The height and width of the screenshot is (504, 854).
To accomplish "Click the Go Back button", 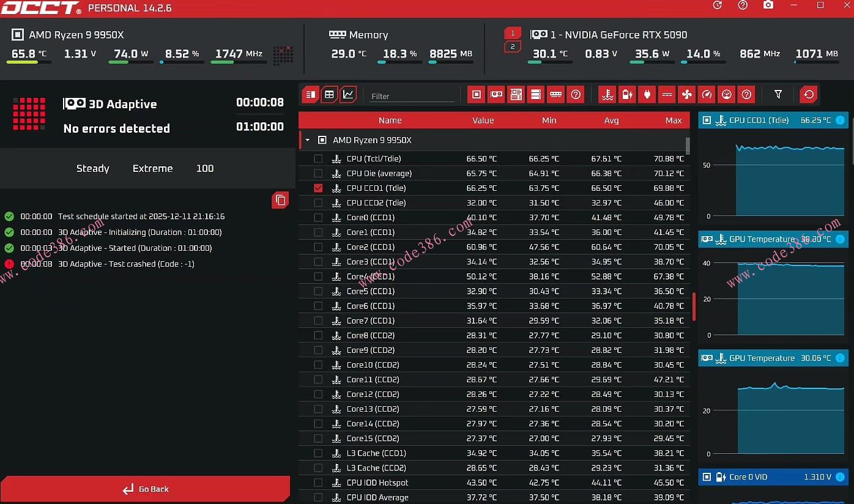I will (145, 489).
